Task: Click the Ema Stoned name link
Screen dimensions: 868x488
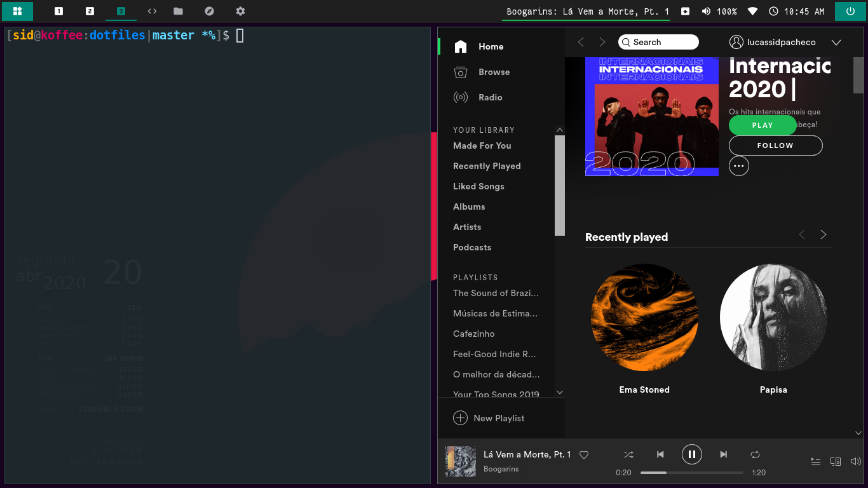Action: pos(644,390)
